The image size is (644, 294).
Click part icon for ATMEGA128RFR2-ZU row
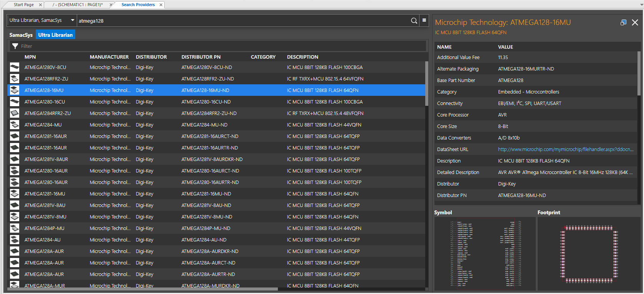[x=15, y=79]
